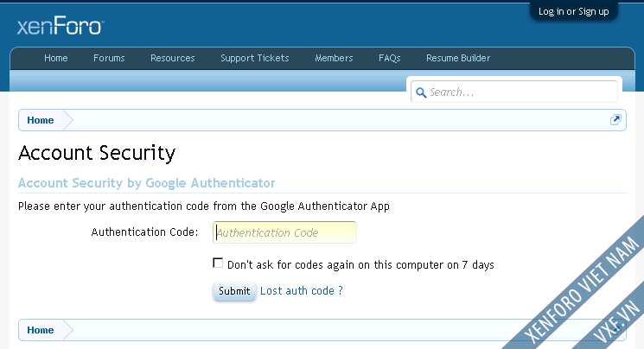Click the bottom Home breadcrumb

[x=41, y=330]
